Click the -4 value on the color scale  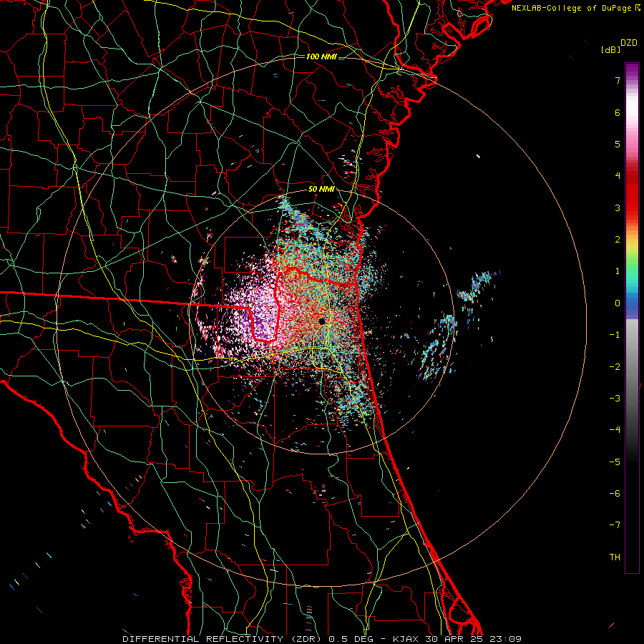(x=615, y=430)
